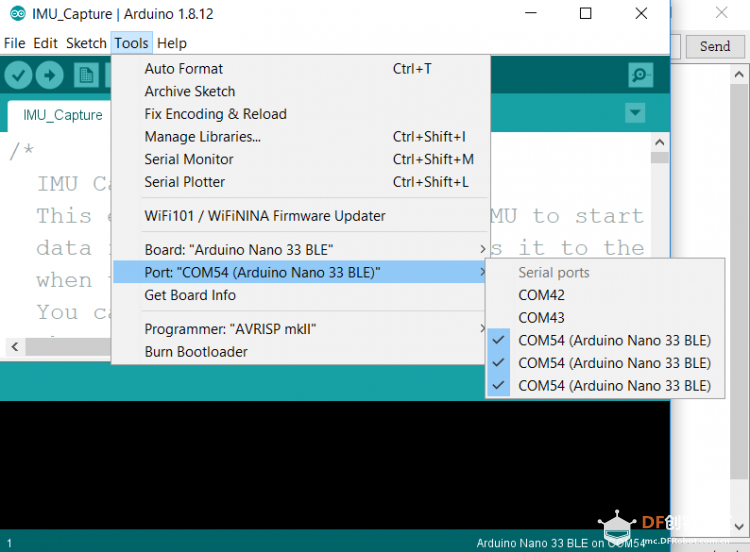Maximize the Arduino IDE window
750x552 pixels.
585,13
